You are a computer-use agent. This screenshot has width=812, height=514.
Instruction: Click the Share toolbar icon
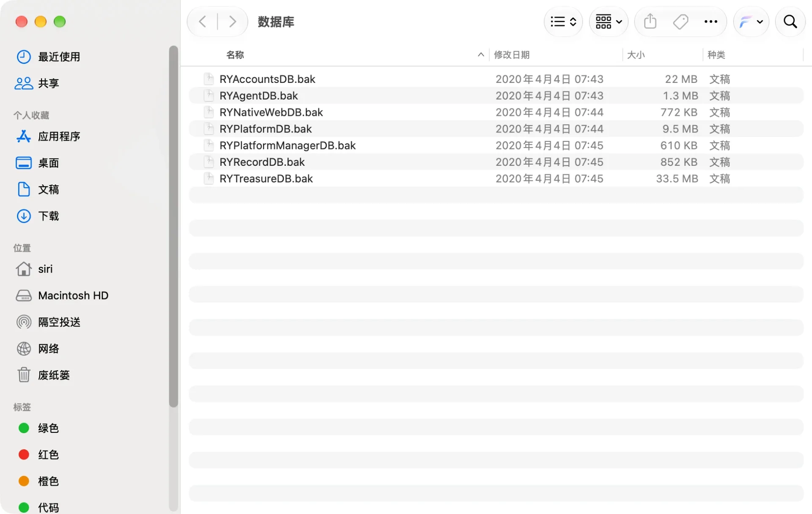point(650,22)
